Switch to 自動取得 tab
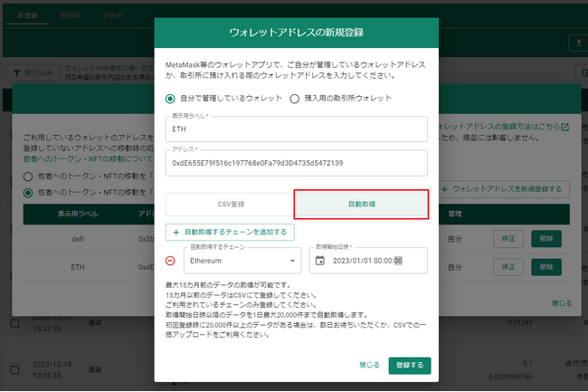Image resolution: width=588 pixels, height=392 pixels. click(x=362, y=205)
